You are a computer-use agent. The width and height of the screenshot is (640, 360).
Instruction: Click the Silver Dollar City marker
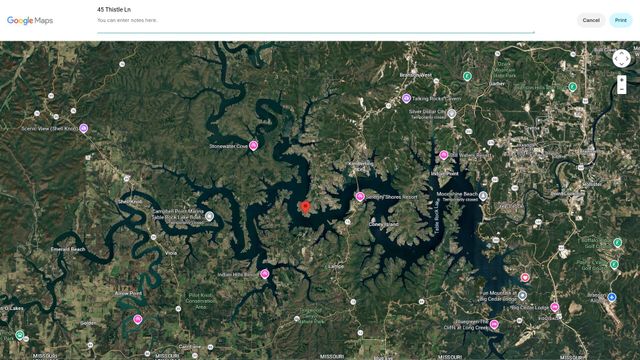[x=451, y=113]
